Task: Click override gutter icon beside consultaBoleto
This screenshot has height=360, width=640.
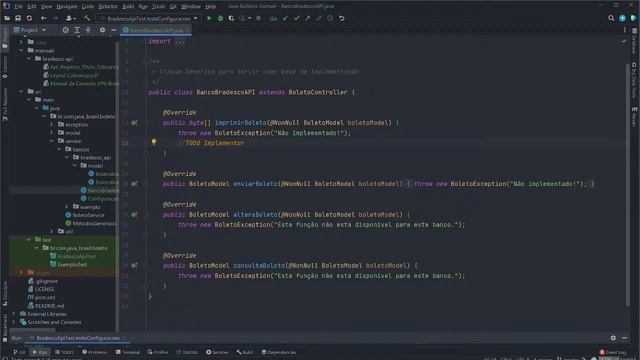Action: (x=134, y=265)
